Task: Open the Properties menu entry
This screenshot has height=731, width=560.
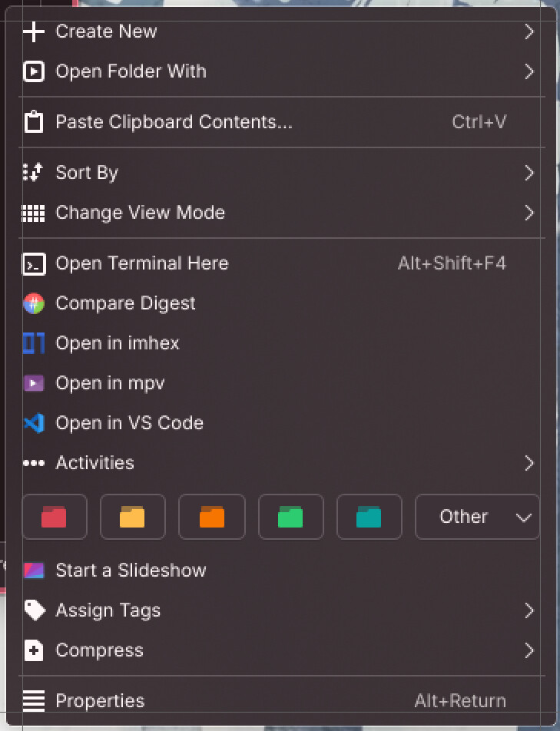Action: (x=100, y=701)
